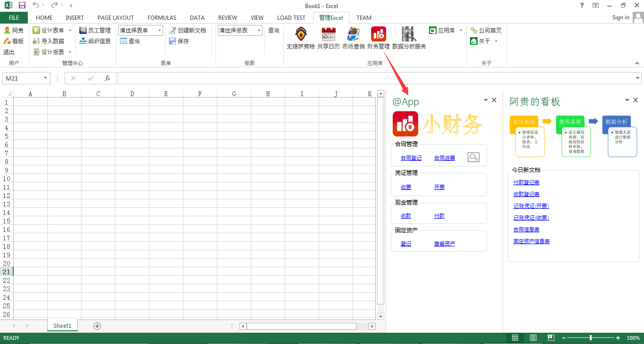Viewport: 644px width, 344px height.
Task: Switch to the INSERT tab
Action: tap(75, 17)
